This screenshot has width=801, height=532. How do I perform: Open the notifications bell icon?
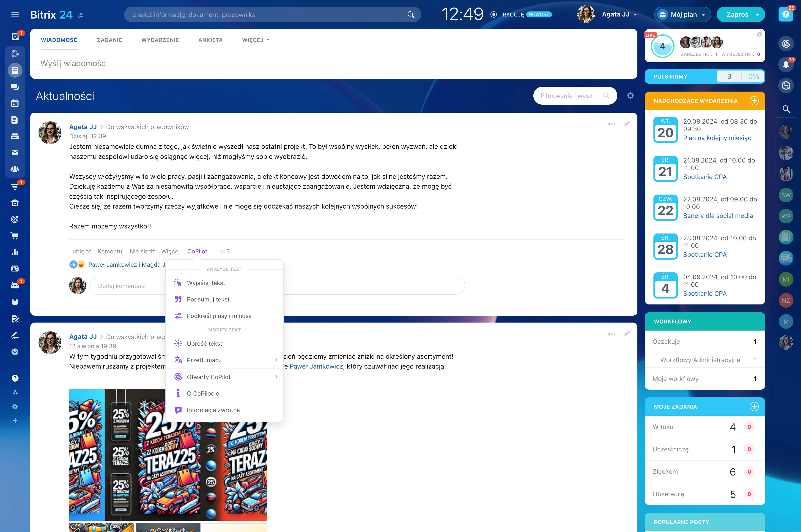(x=786, y=65)
